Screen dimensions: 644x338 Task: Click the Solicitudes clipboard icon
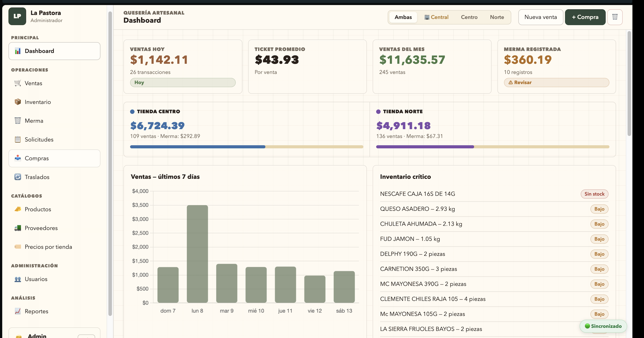(x=17, y=139)
